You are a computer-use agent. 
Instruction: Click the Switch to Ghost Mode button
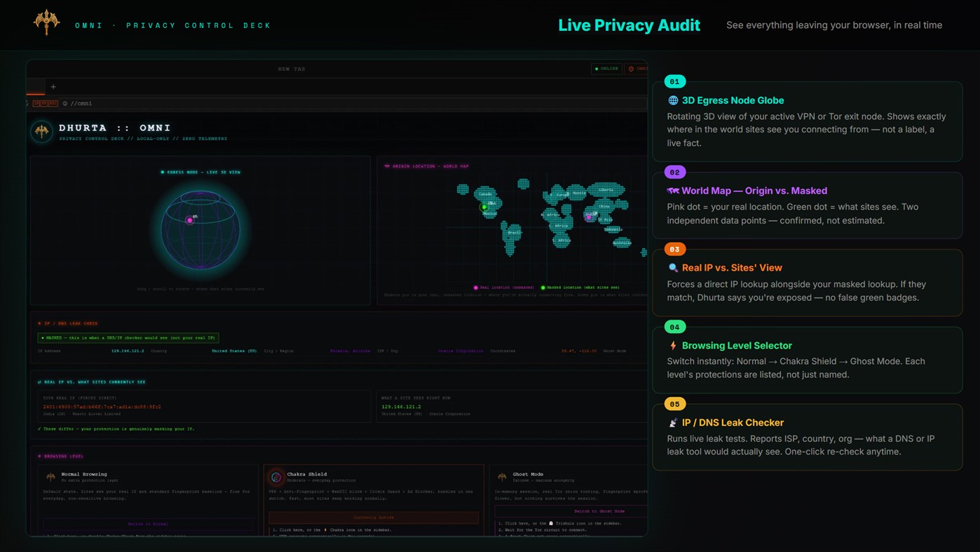[598, 511]
